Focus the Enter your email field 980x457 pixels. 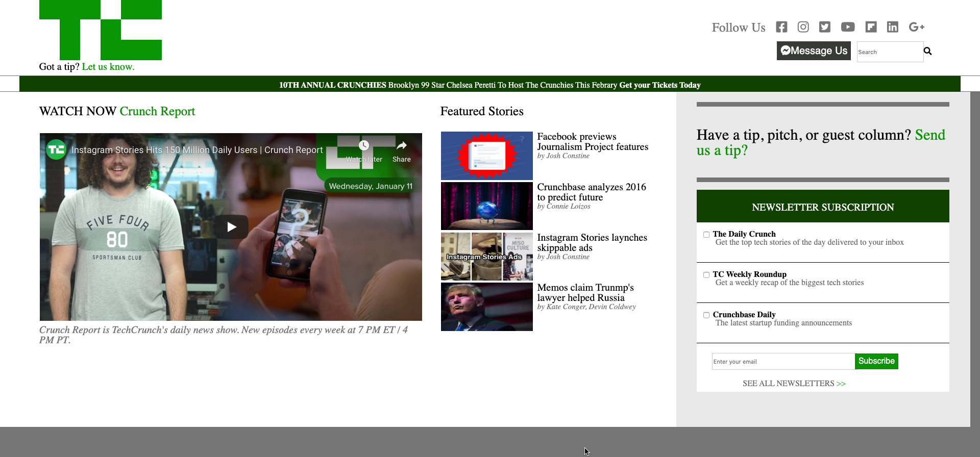783,362
